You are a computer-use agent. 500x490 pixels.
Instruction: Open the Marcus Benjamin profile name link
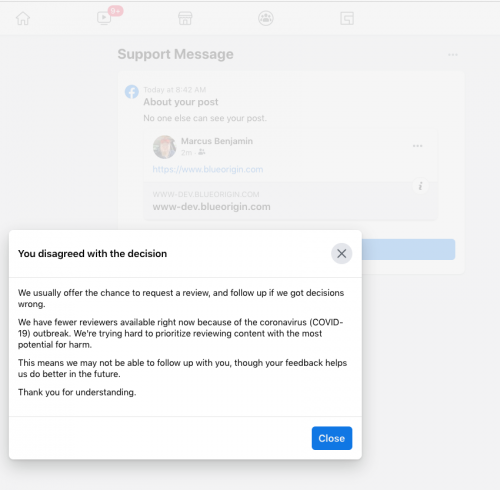click(217, 141)
